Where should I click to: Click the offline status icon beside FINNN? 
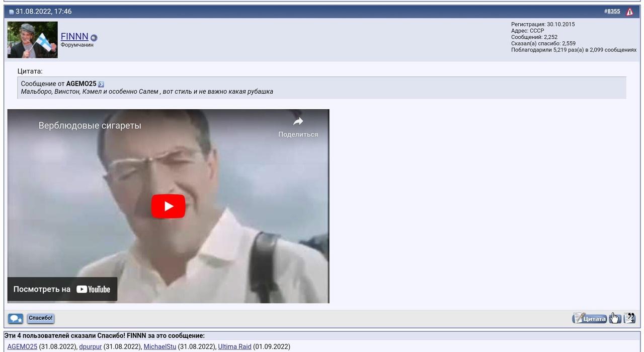94,38
